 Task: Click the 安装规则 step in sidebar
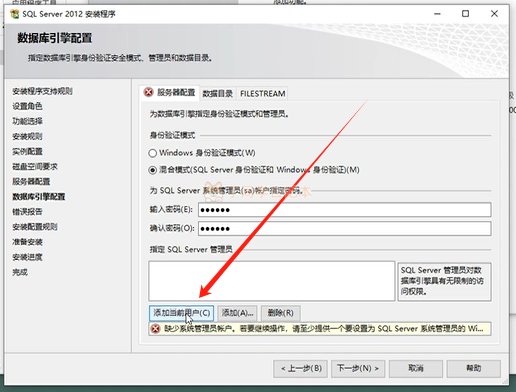(x=27, y=136)
